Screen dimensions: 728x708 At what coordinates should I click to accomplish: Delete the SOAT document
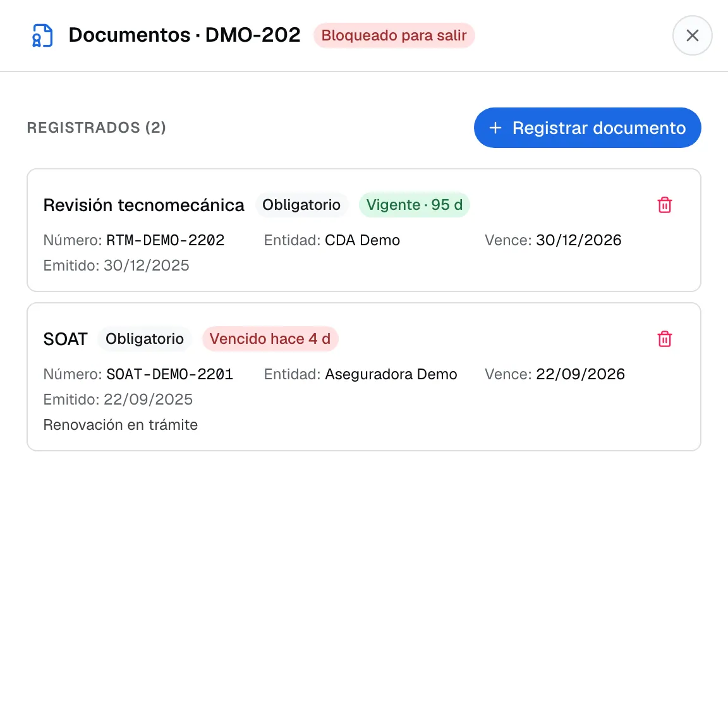click(664, 339)
